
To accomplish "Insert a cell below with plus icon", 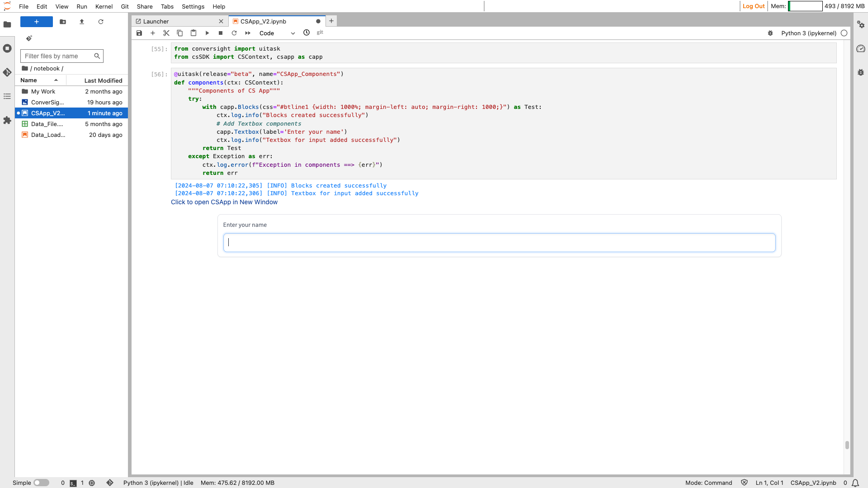I will click(153, 33).
